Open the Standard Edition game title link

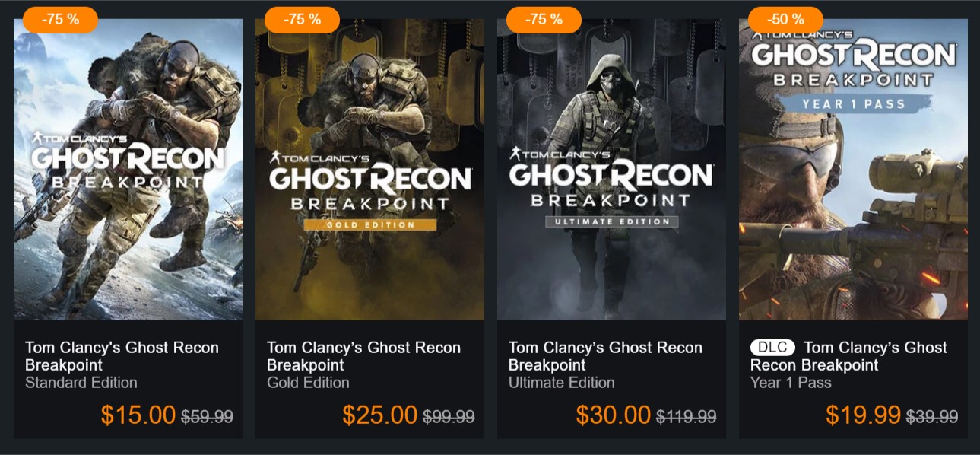[x=122, y=356]
